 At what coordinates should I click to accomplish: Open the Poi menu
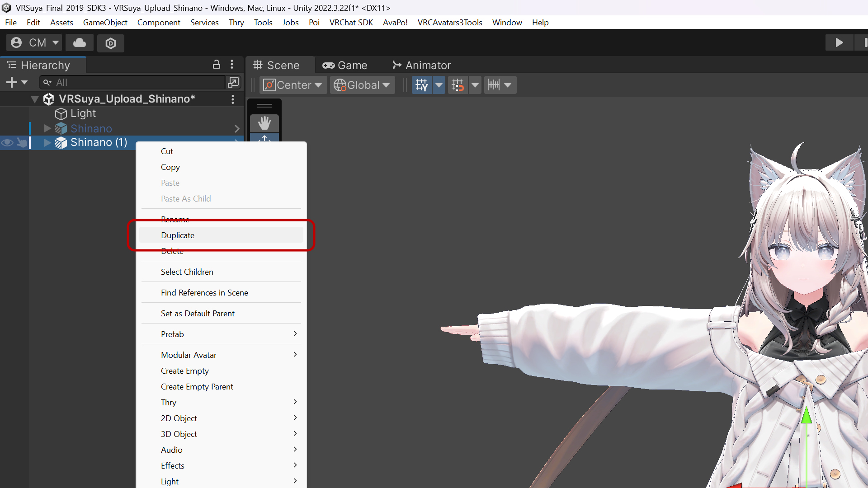(314, 23)
